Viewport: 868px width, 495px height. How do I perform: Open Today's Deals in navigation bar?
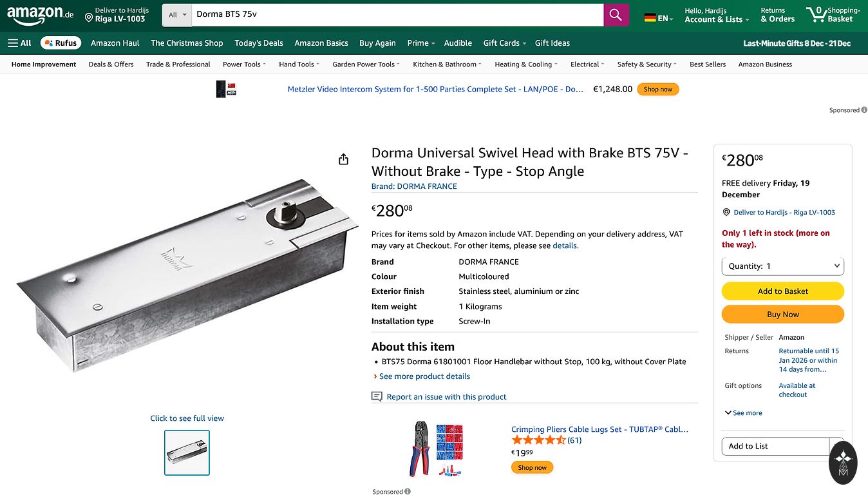(x=259, y=43)
